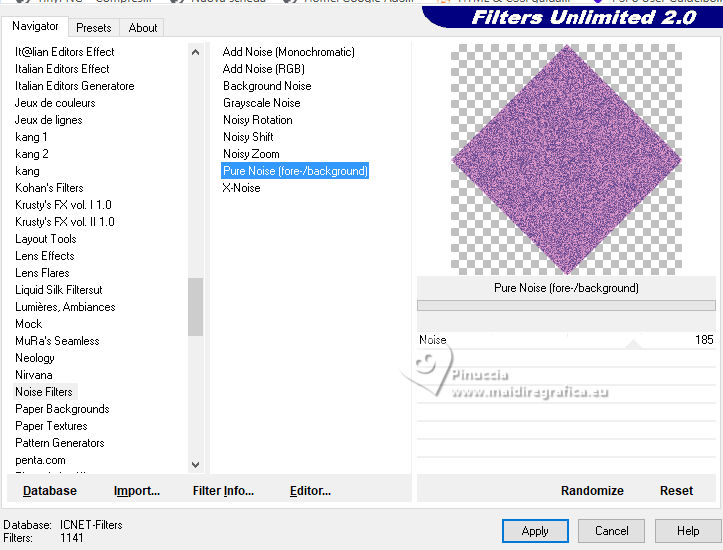The image size is (723, 550).
Task: Open Filter Info...
Action: [223, 491]
